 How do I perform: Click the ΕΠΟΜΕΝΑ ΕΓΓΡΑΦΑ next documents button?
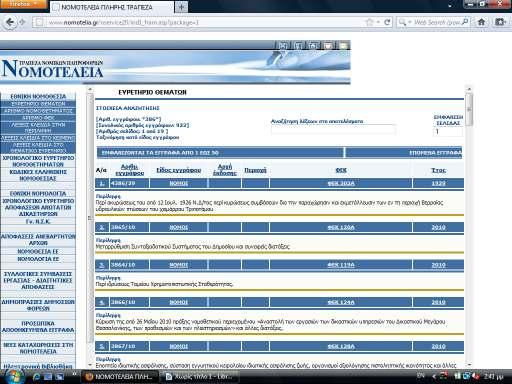(x=435, y=153)
